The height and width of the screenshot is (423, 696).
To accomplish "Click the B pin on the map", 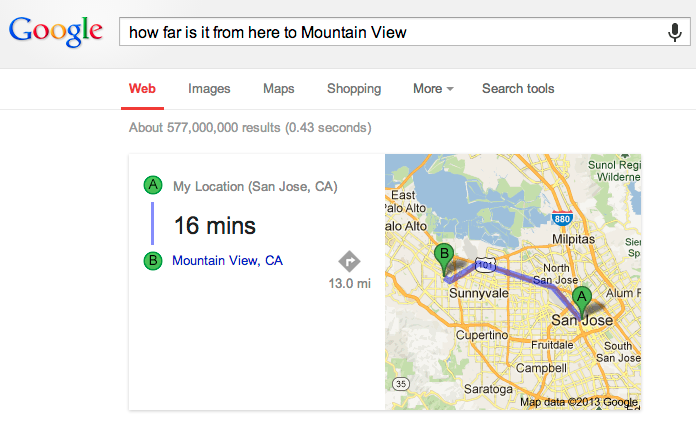I will (445, 256).
